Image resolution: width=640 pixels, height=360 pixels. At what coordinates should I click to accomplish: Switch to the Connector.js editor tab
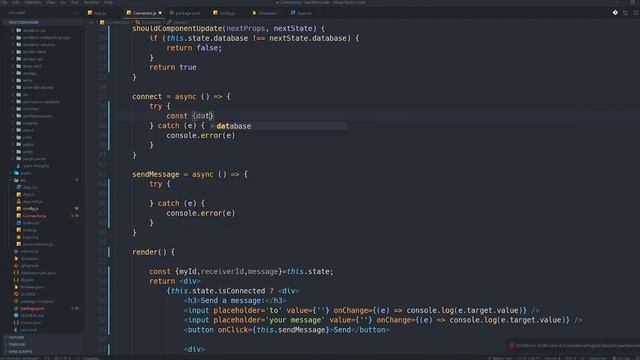coord(144,13)
